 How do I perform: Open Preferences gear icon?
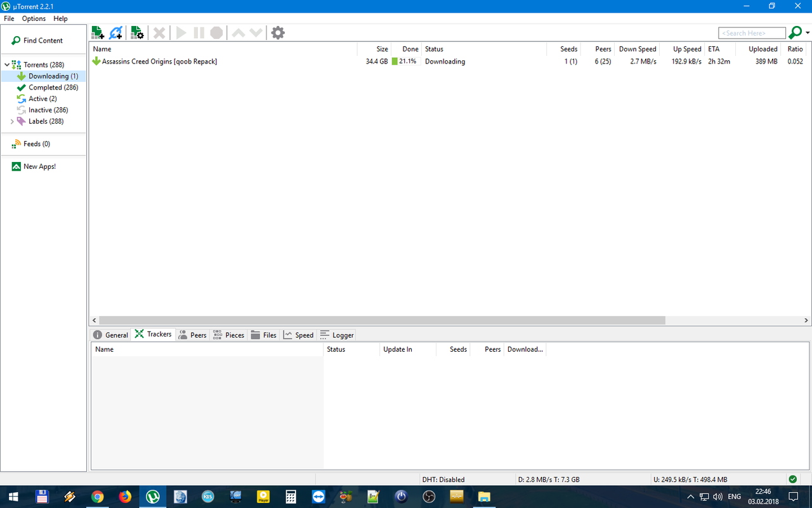278,32
